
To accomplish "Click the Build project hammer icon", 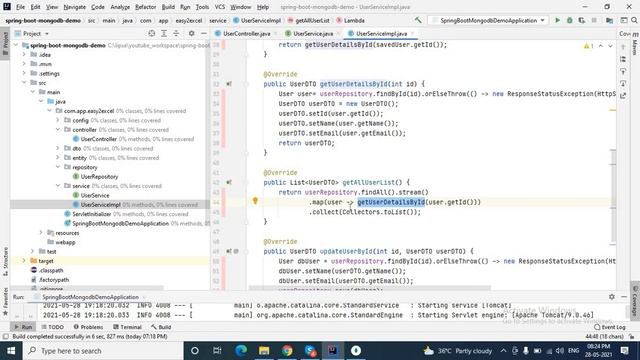I will (418, 20).
